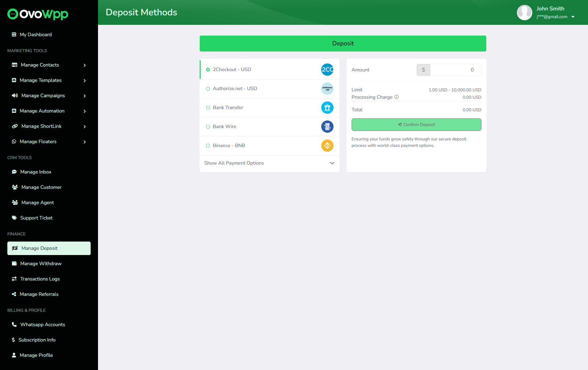The height and width of the screenshot is (370, 588).
Task: Open Manage Withdraw in the sidebar
Action: [41, 264]
